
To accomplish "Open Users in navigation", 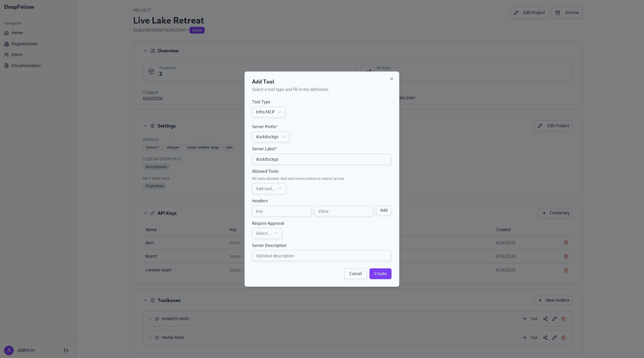I will pos(17,55).
